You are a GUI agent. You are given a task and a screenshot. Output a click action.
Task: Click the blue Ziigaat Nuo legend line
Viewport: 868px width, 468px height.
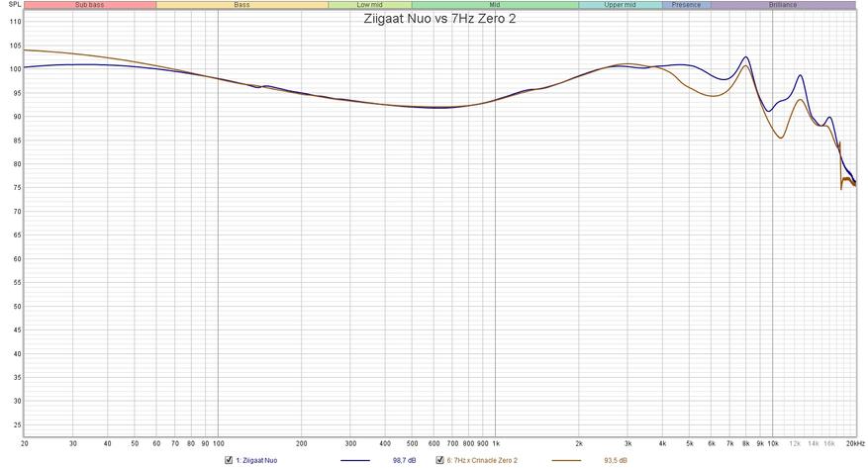(355, 460)
